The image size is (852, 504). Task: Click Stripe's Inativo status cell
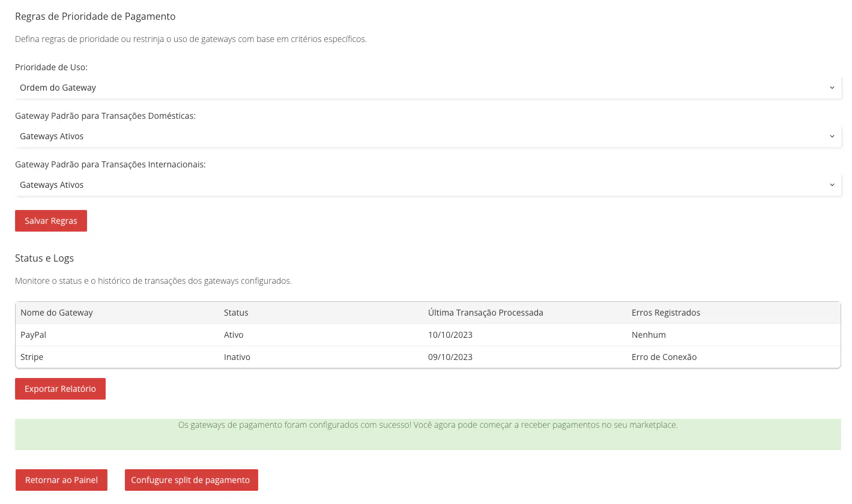pos(237,357)
